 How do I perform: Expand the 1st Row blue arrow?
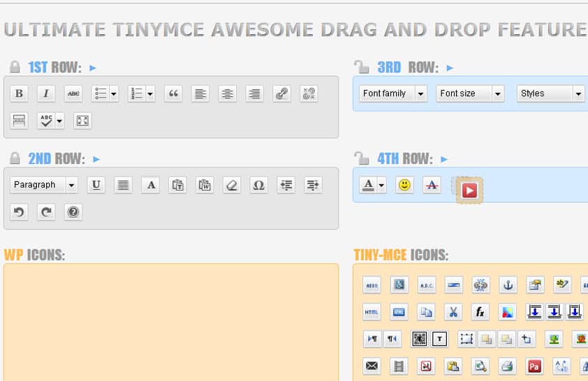[93, 68]
